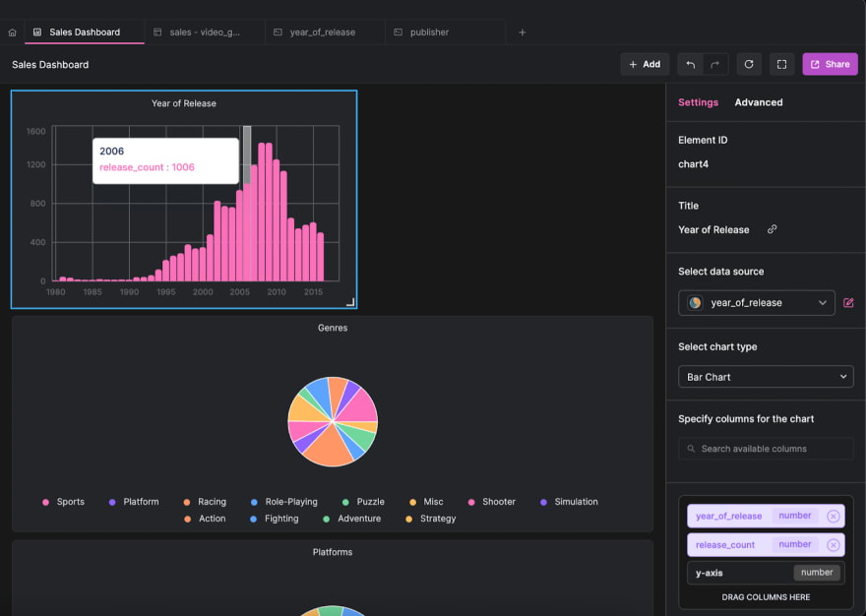
Task: Toggle Role-Playing in the Genres legend
Action: point(283,502)
